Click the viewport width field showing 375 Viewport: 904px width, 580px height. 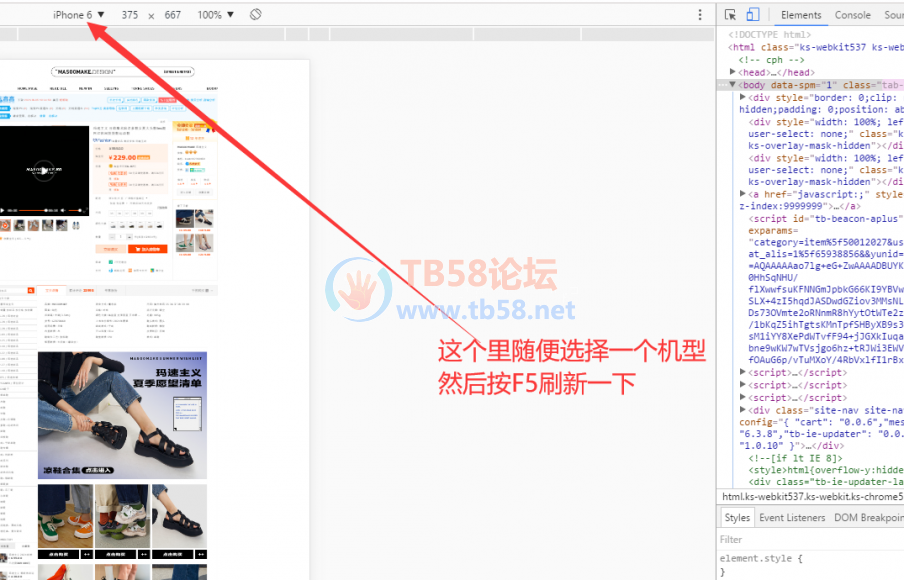[130, 15]
